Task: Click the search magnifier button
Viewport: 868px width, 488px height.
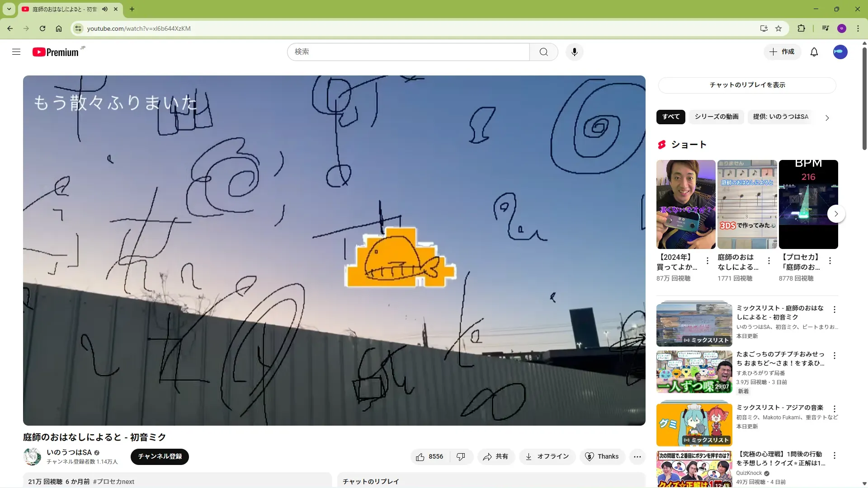Action: [543, 52]
